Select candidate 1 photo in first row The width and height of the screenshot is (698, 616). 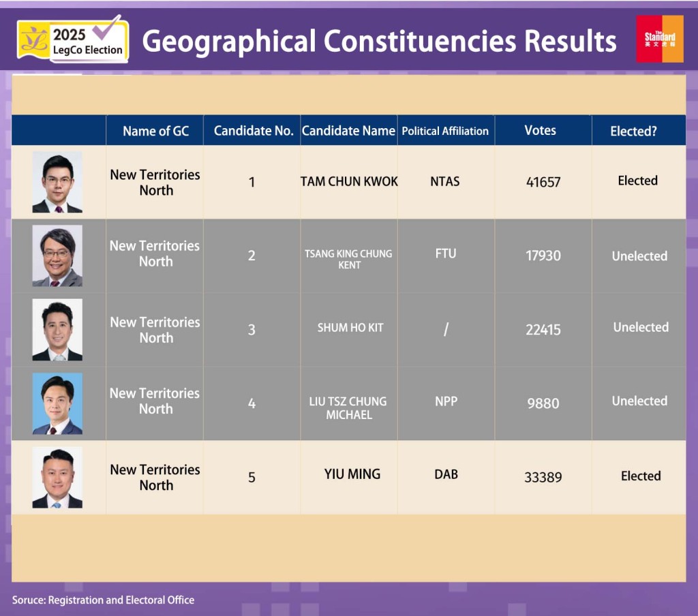coord(57,182)
